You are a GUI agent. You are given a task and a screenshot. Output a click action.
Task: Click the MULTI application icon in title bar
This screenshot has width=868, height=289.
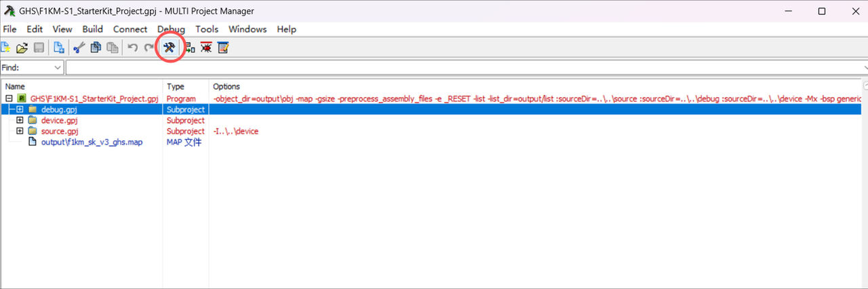10,11
